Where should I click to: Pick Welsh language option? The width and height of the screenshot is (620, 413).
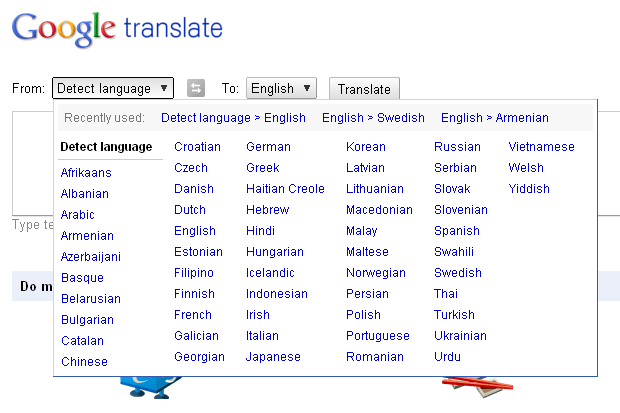point(526,168)
